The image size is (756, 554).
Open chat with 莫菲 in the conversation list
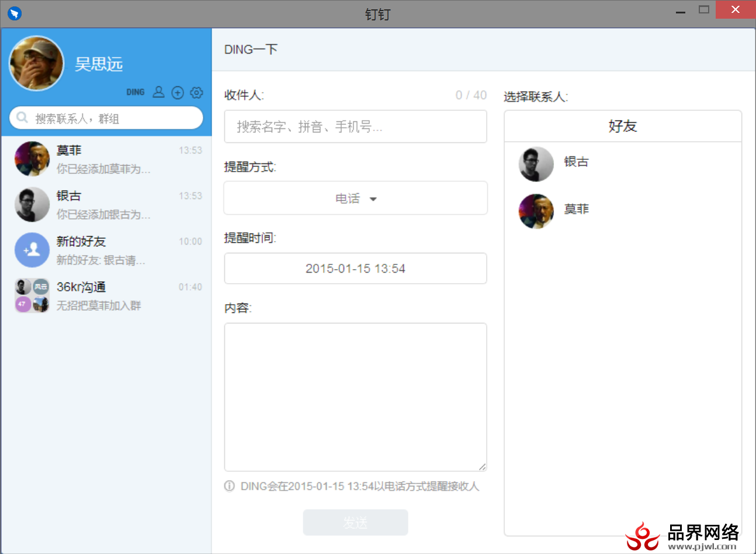(x=106, y=159)
